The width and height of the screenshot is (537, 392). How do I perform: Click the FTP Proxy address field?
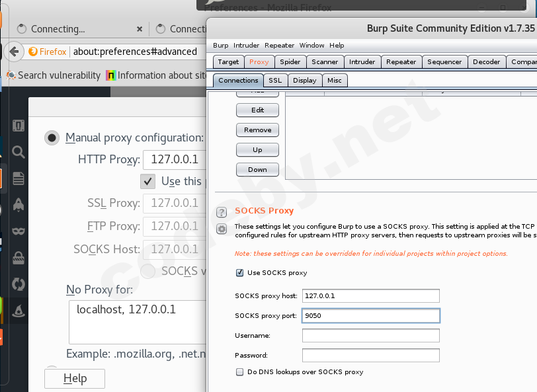175,227
